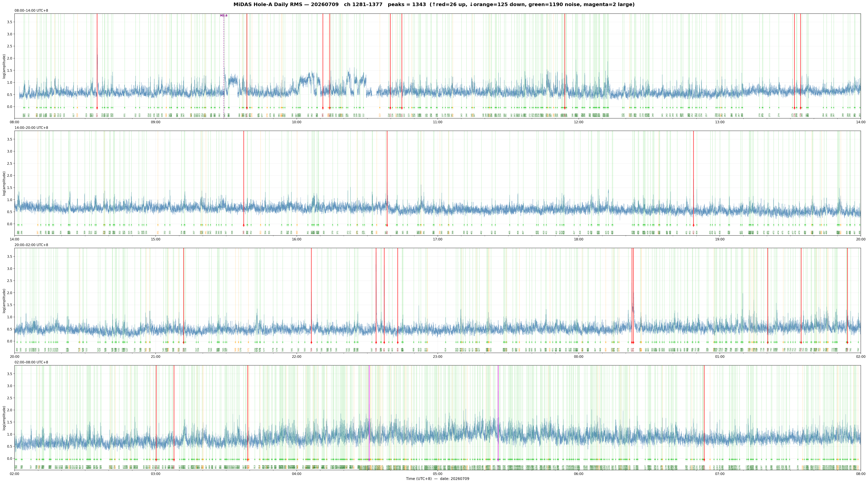This screenshot has width=868, height=483.
Task: Click the log(amplitude) label of the 02:00–08:00 panel
Action: pyautogui.click(x=4, y=418)
